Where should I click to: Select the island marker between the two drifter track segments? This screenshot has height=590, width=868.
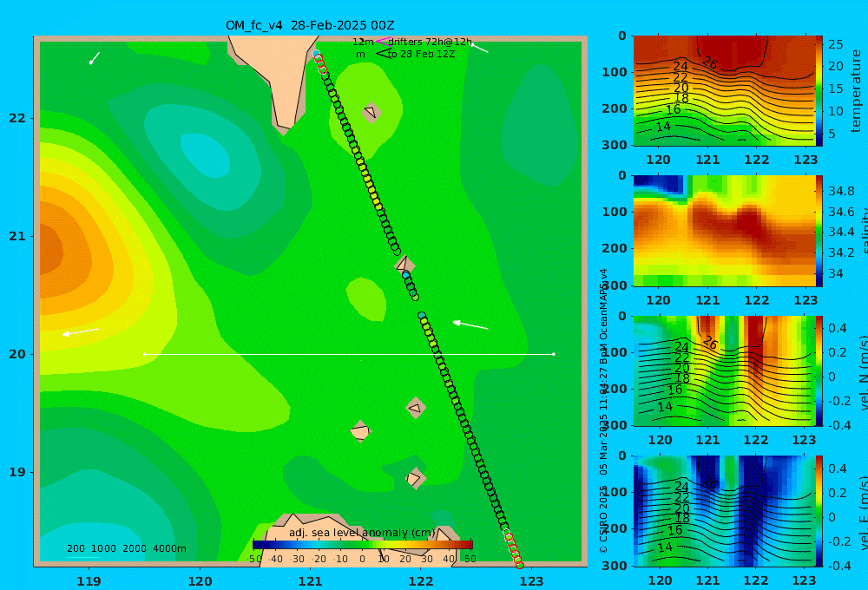404,265
